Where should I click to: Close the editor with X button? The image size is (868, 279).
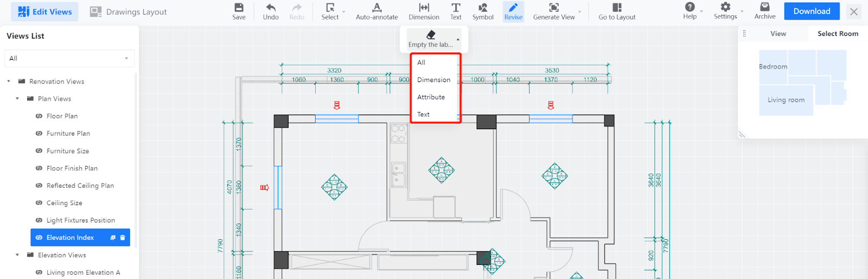[854, 11]
